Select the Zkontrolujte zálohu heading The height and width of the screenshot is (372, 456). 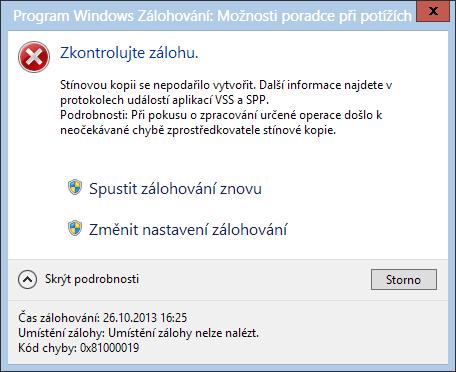129,53
